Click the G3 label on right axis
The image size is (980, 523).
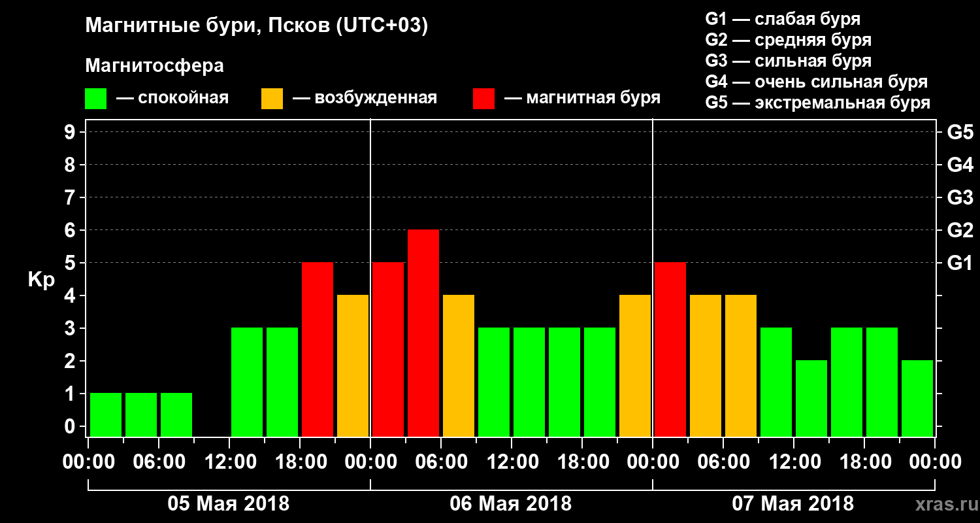click(x=960, y=197)
